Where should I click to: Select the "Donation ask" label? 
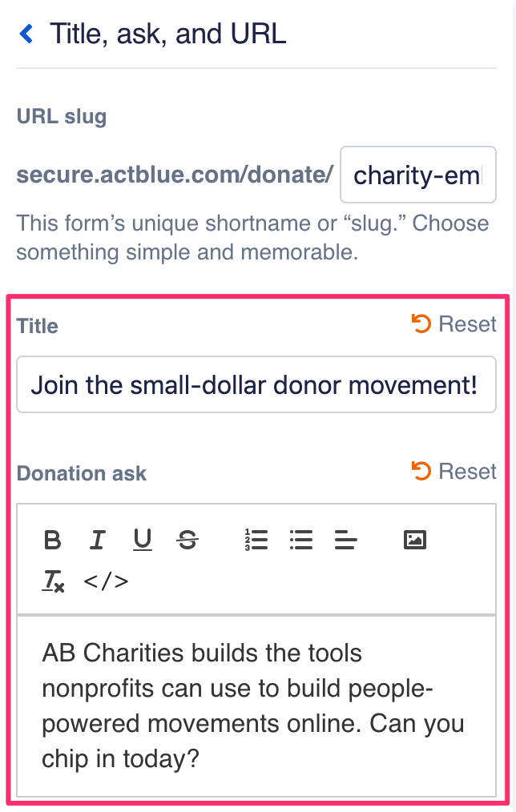click(82, 473)
